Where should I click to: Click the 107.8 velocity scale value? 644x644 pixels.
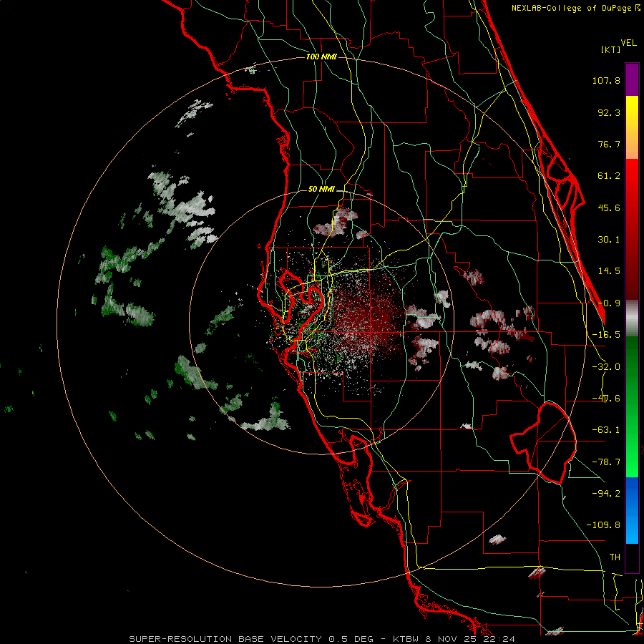click(x=606, y=80)
